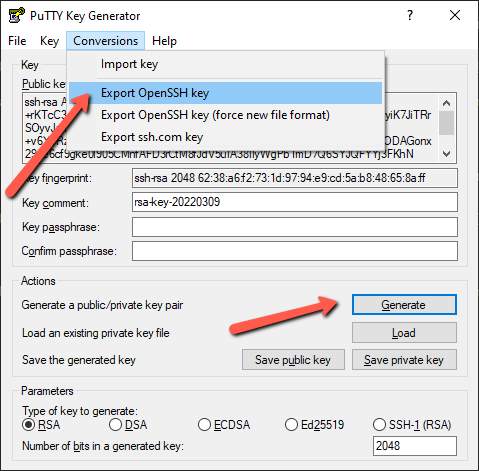Screen dimensions: 479x471
Task: Click the 'Key passphrase:' label
Action: [61, 227]
